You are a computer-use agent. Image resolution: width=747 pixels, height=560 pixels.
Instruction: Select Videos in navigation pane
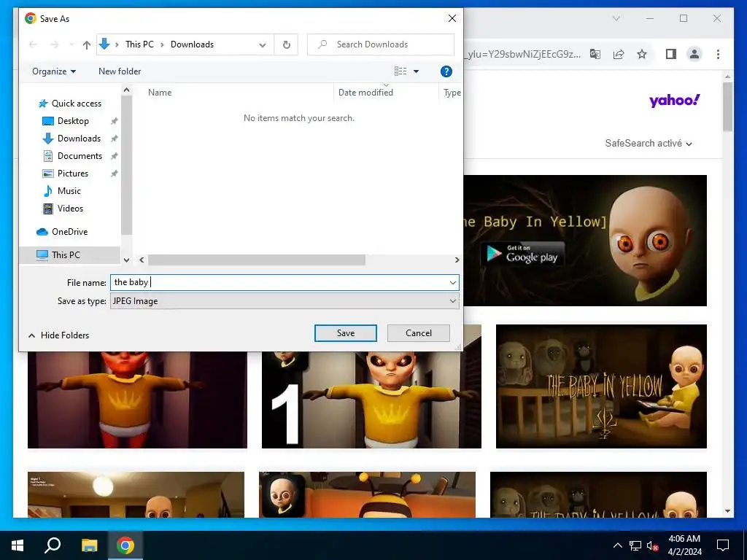point(70,209)
